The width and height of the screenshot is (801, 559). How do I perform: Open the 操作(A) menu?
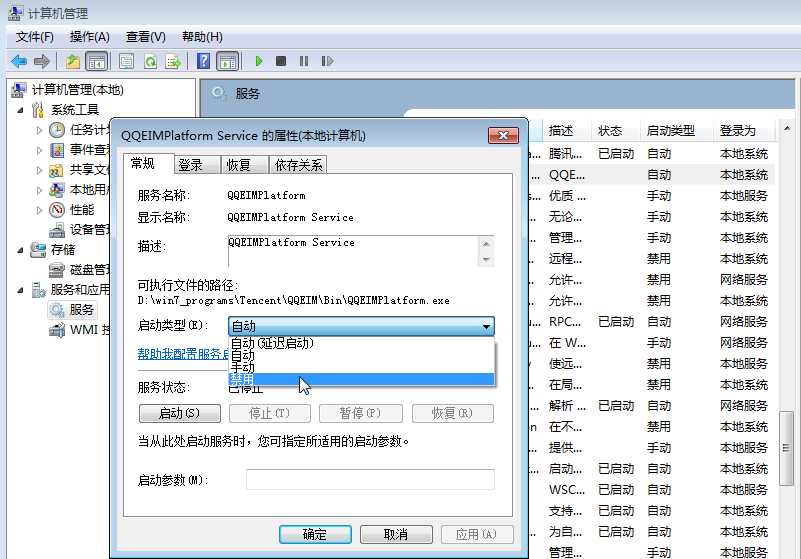pos(89,37)
